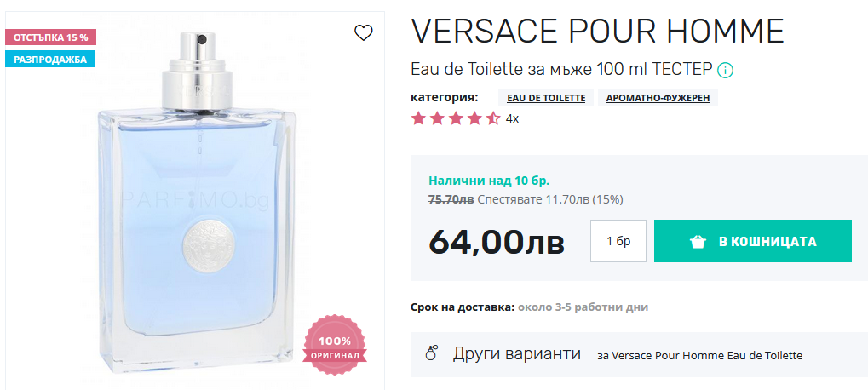Click the 4x review count
868x390 pixels.
point(512,118)
